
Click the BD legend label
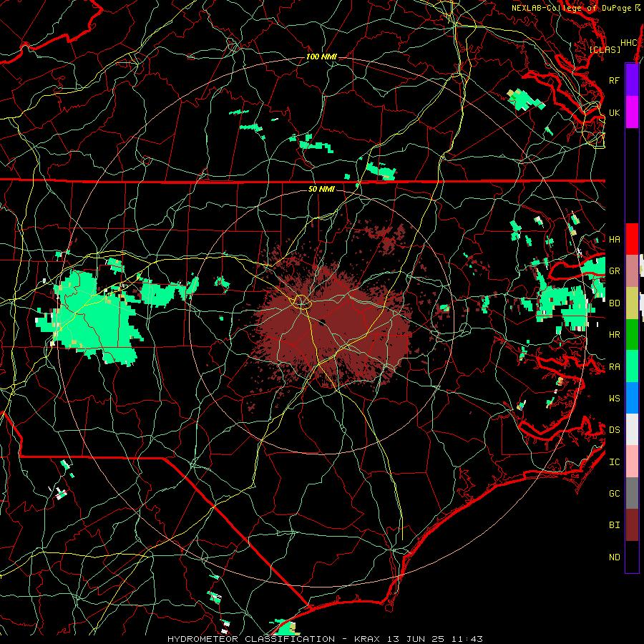pos(614,303)
